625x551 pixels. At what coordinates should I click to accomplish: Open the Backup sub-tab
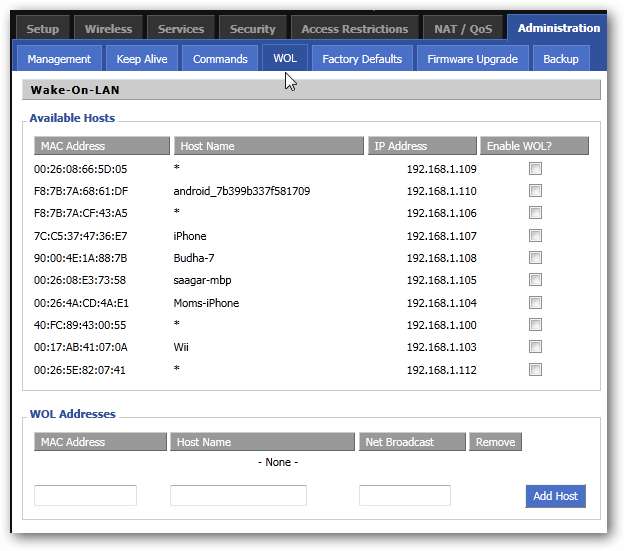point(560,59)
